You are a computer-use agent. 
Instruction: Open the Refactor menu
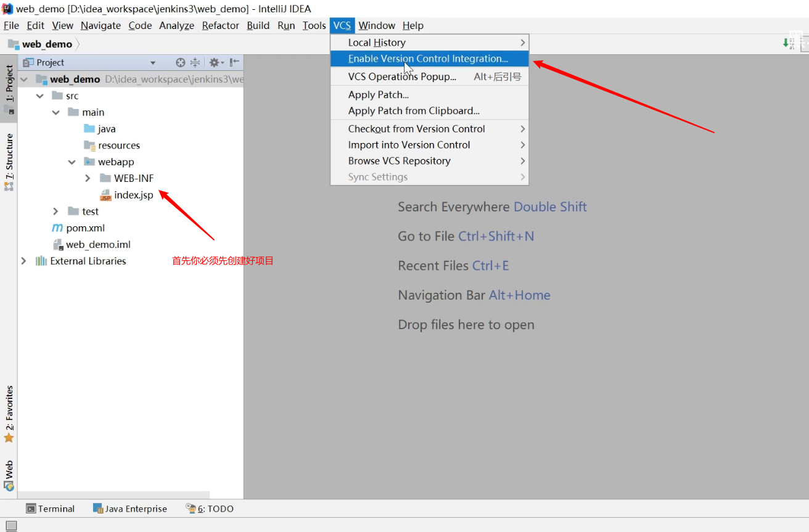click(x=220, y=25)
